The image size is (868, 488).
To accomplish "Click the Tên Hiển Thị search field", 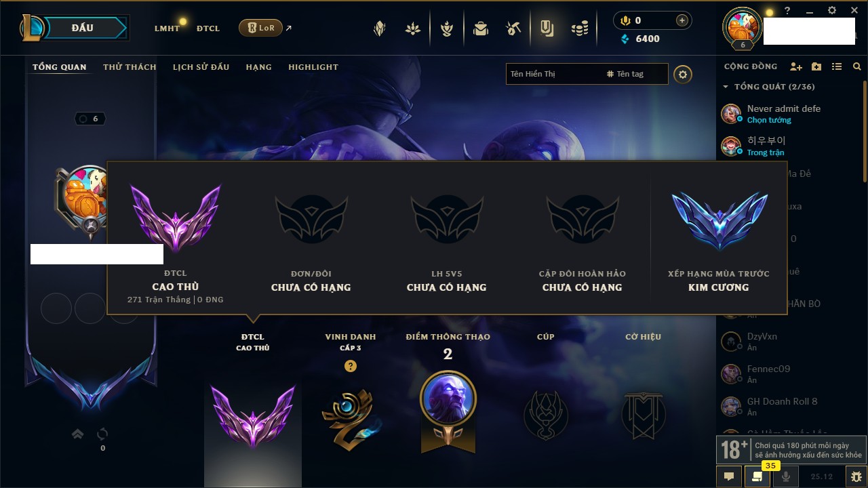I will coord(554,74).
